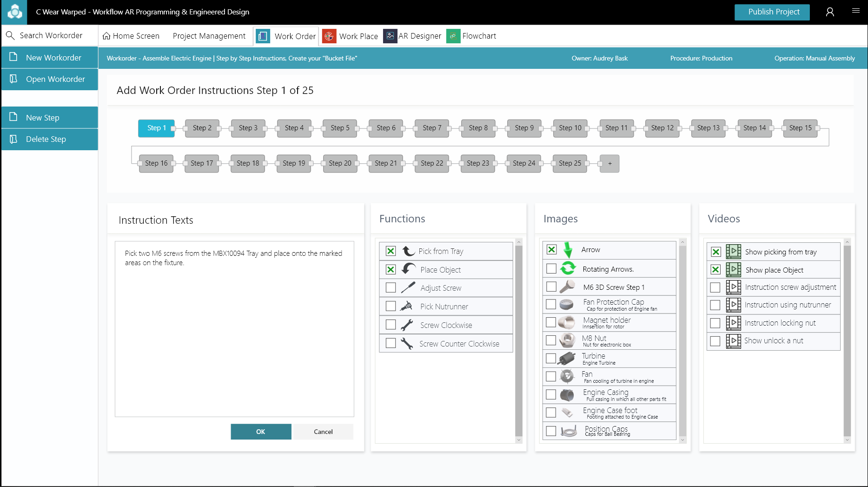Add a new step with plus button
The width and height of the screenshot is (868, 487).
point(610,163)
